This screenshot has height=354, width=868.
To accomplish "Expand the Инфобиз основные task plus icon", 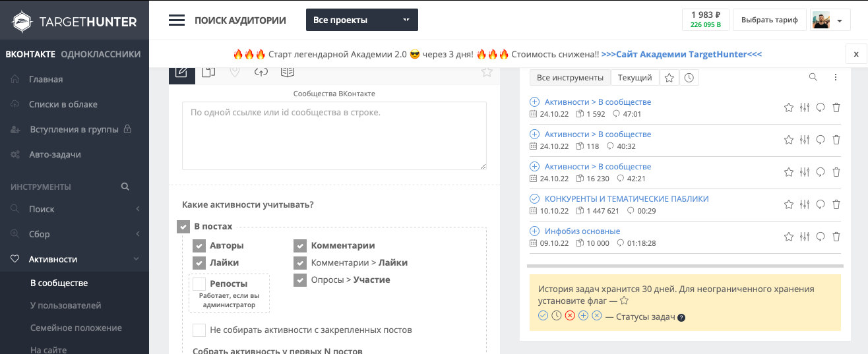I will click(x=534, y=231).
